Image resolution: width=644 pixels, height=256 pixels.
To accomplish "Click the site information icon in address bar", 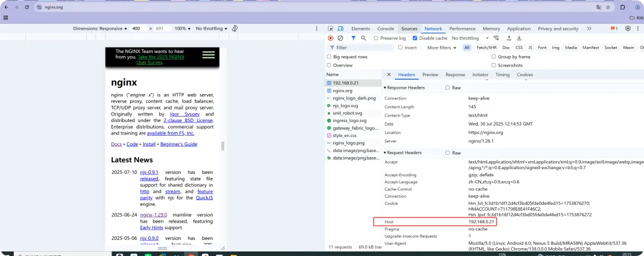I will [x=39, y=7].
